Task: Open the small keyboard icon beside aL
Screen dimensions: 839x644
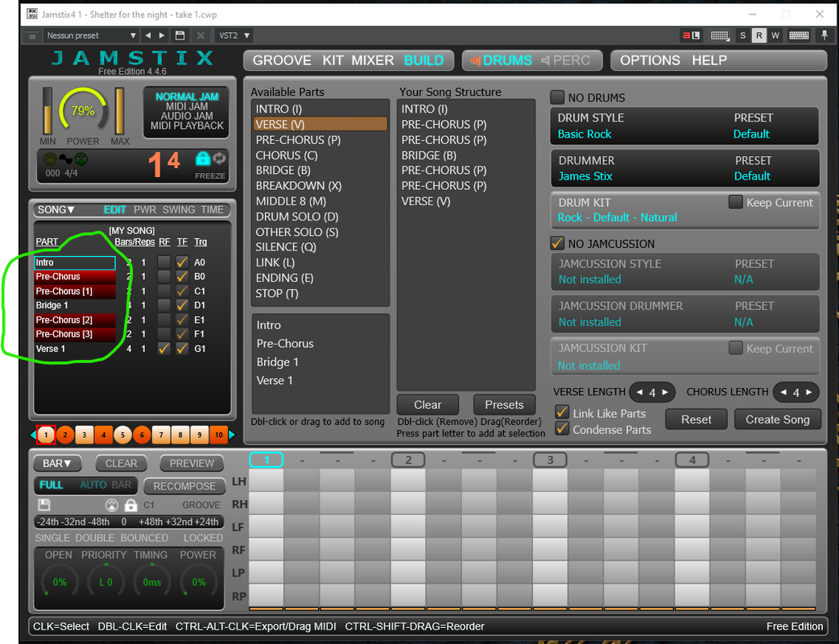Action: [720, 35]
